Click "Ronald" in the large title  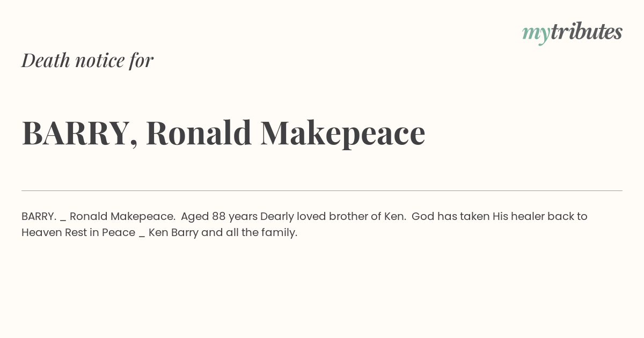tap(199, 133)
